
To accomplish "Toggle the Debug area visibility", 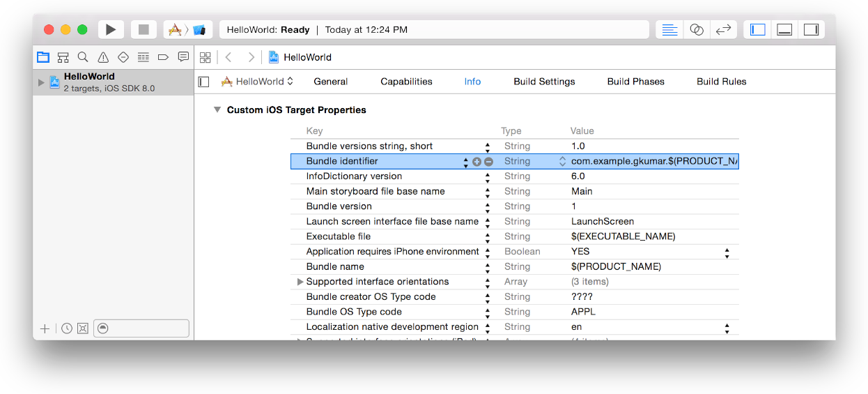I will coord(784,29).
